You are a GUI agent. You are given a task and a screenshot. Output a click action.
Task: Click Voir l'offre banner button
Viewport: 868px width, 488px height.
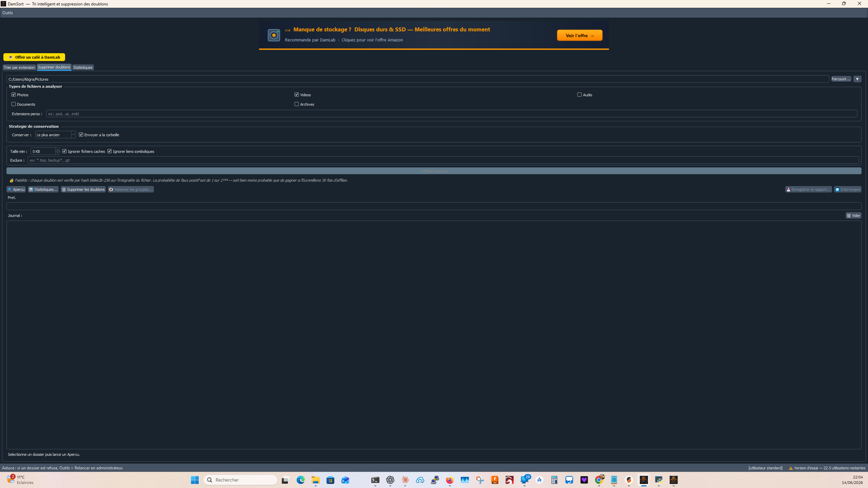[x=579, y=36]
